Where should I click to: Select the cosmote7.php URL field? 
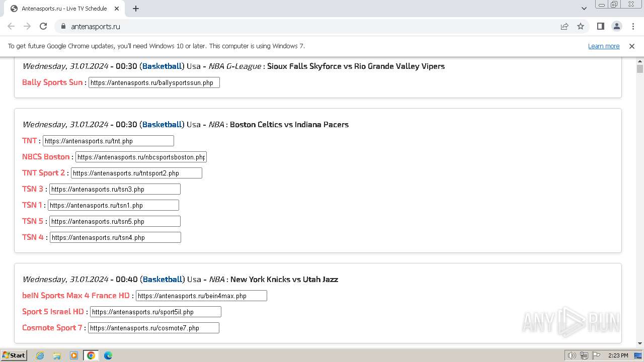153,328
